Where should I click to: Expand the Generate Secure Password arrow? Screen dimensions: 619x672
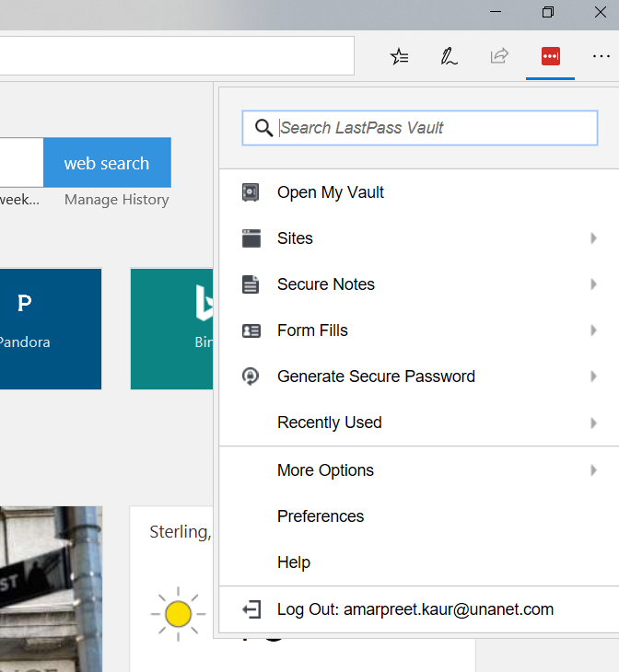[x=593, y=377]
